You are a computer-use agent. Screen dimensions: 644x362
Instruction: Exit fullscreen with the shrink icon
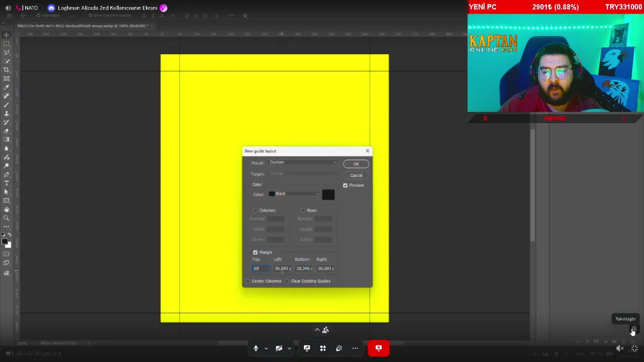[634, 348]
